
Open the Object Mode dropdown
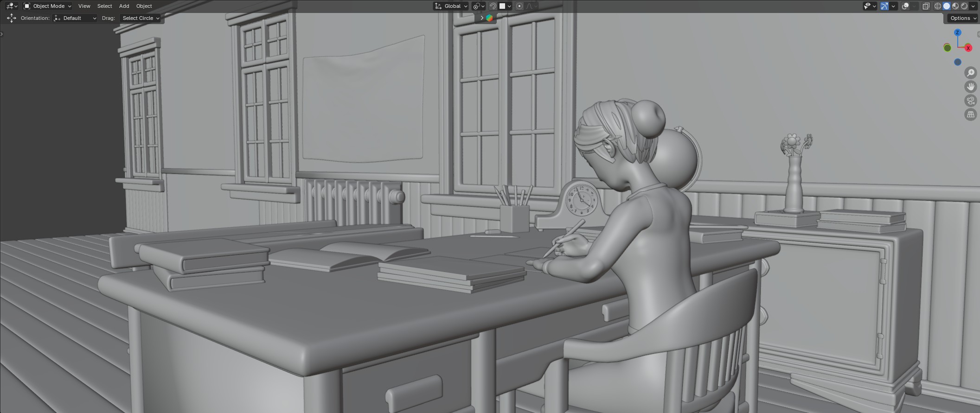coord(48,6)
